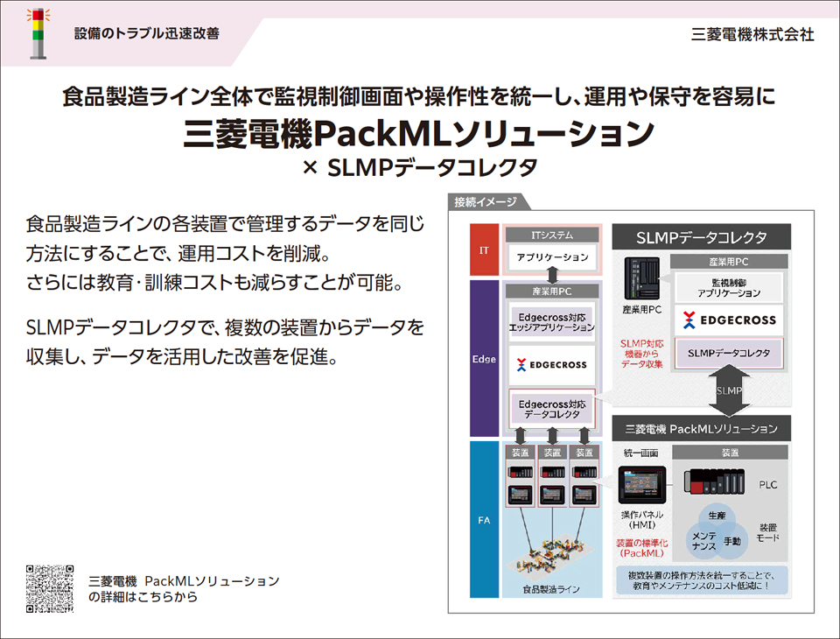Click the signal tower light icon

pos(38,33)
